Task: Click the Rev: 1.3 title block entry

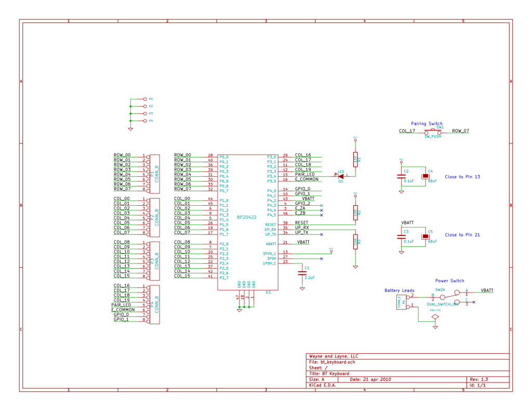Action: point(481,379)
